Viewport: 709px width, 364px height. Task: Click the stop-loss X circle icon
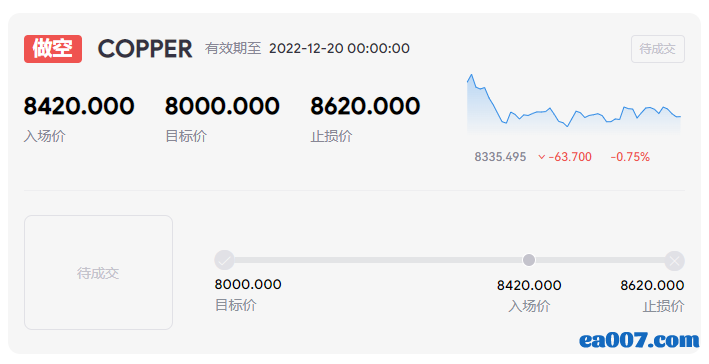tap(675, 261)
